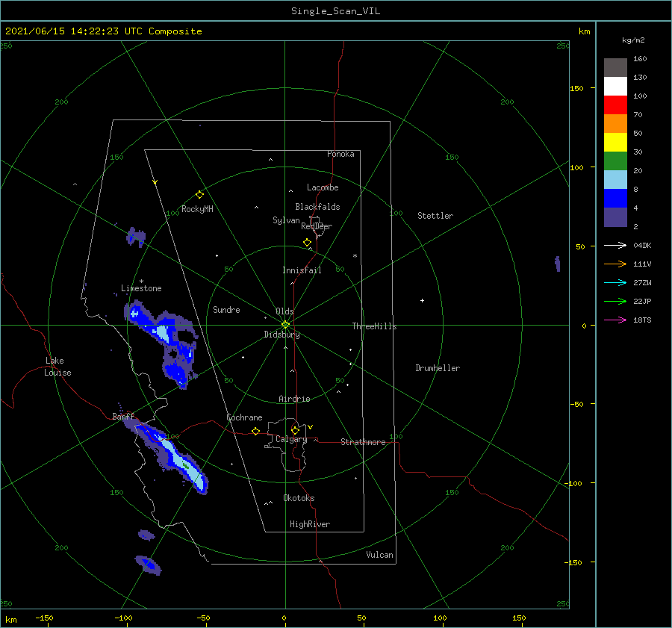Click the yellow v marker east of Calgary

tap(310, 427)
